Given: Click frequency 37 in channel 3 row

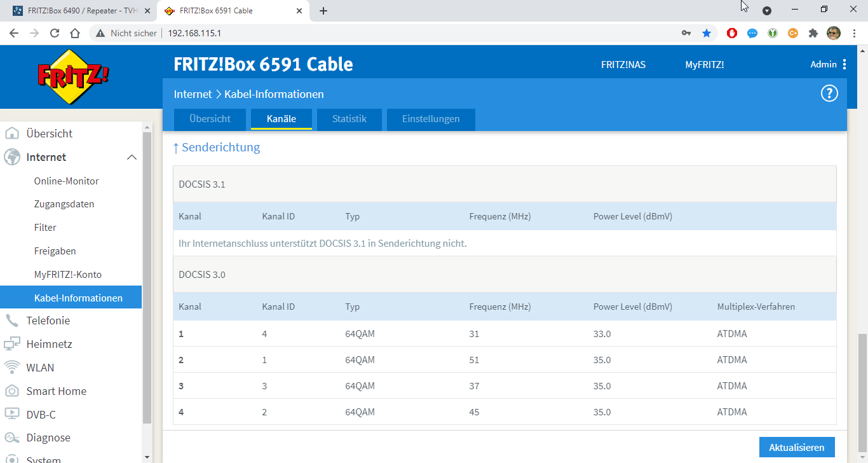Looking at the screenshot, I should pos(474,386).
